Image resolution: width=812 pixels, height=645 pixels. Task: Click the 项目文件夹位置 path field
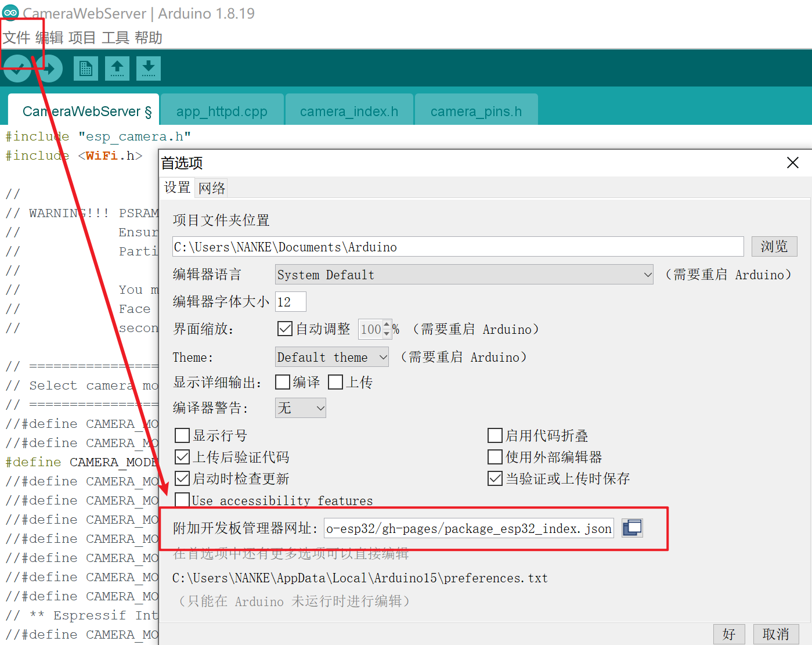point(458,246)
